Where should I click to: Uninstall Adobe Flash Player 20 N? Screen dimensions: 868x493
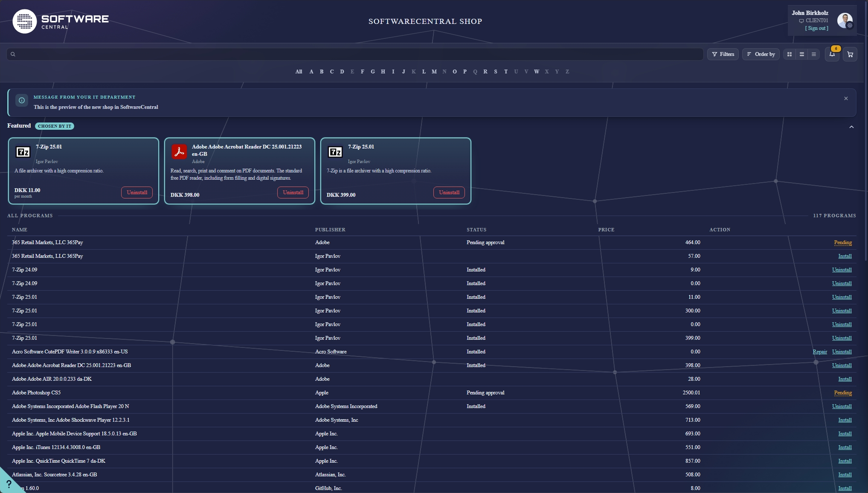pyautogui.click(x=842, y=406)
